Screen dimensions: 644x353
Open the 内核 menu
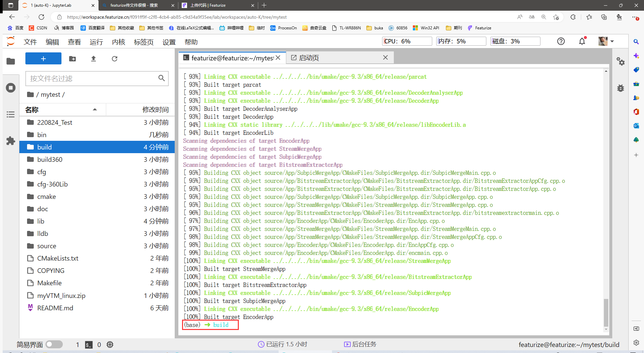coord(119,42)
